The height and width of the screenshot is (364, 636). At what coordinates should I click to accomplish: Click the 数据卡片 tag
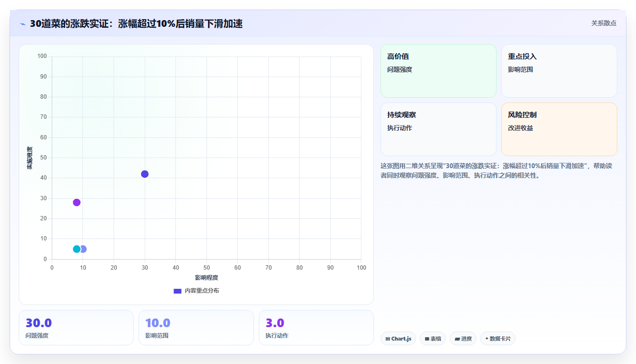point(498,339)
